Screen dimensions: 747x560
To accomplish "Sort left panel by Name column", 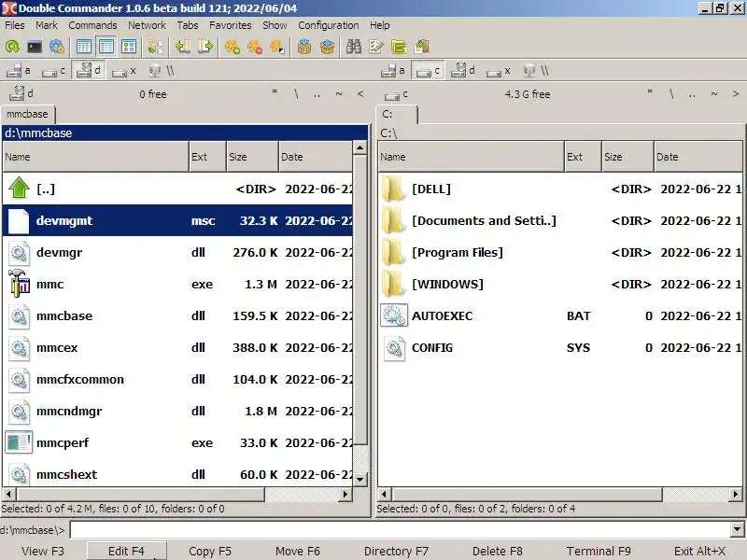I will tap(95, 157).
